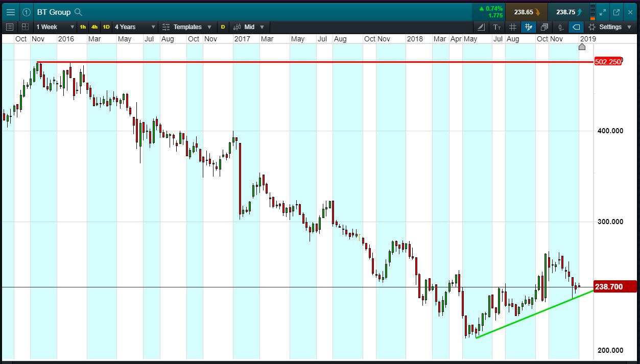The height and width of the screenshot is (364, 640).
Task: Open the drawing tools triangle icon
Action: tap(481, 27)
